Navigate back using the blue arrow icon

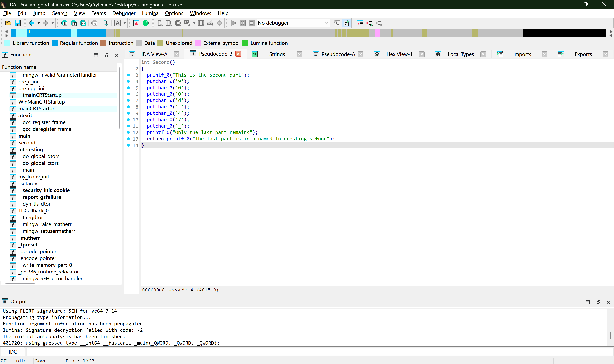[32, 23]
